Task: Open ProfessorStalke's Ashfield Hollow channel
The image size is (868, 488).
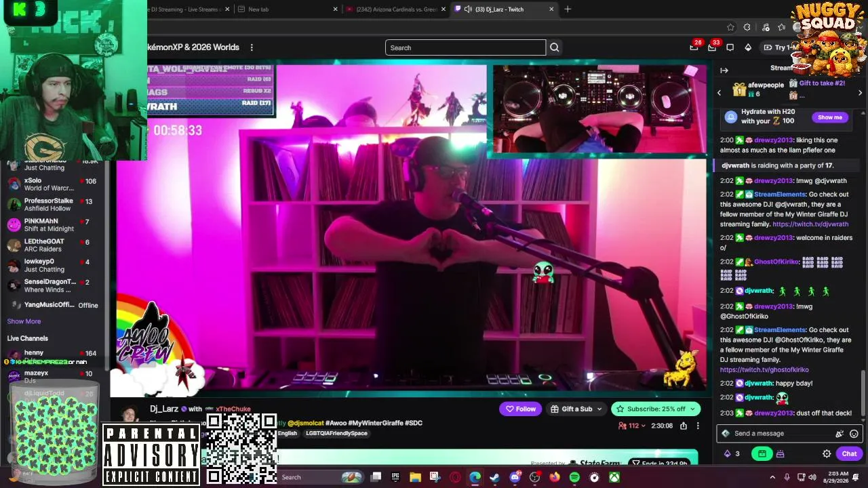Action: pyautogui.click(x=53, y=205)
